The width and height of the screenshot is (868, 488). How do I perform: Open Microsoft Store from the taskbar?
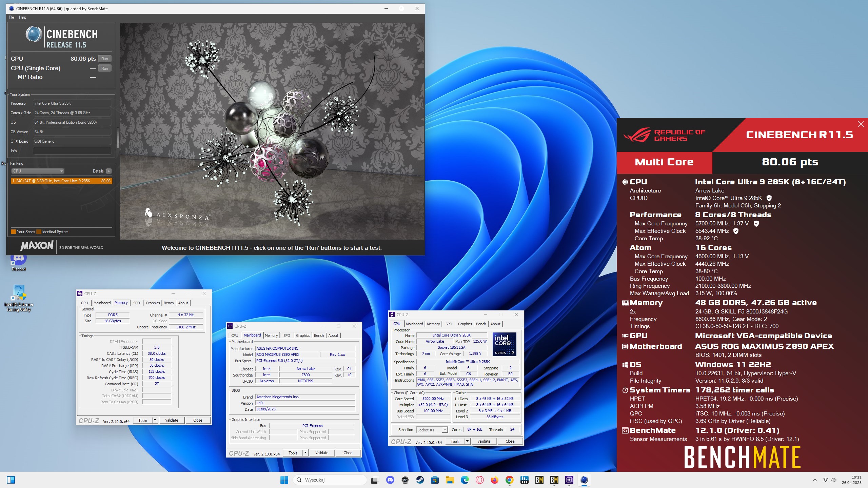tap(435, 480)
